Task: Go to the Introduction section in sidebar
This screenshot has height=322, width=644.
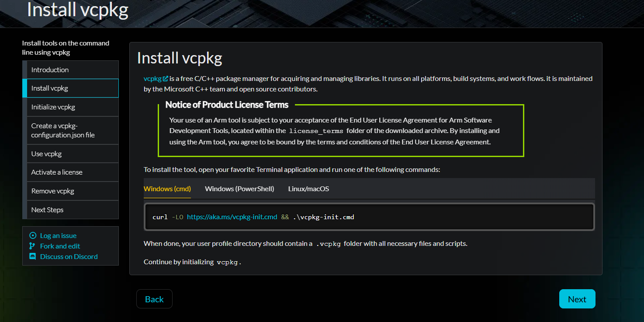Action: [50, 70]
